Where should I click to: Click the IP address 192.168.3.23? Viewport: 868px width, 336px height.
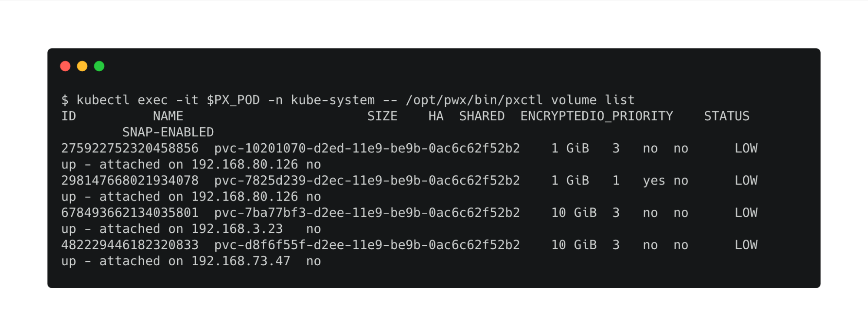(x=237, y=229)
